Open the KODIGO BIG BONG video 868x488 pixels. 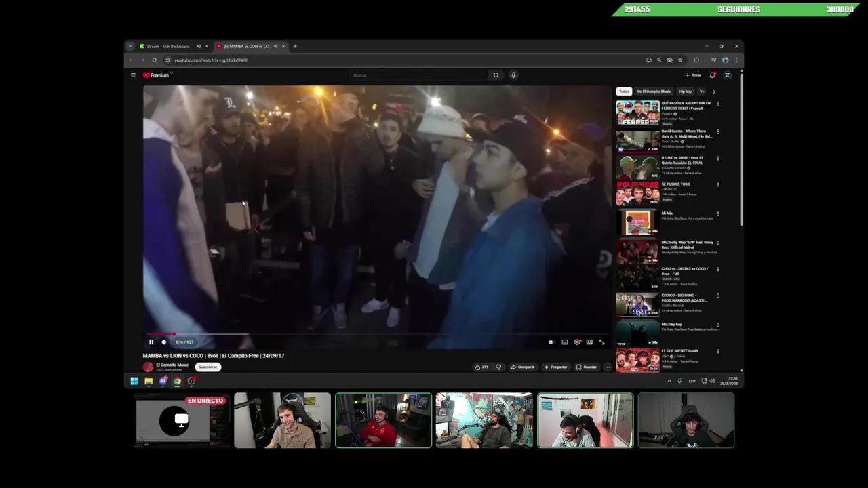point(637,304)
